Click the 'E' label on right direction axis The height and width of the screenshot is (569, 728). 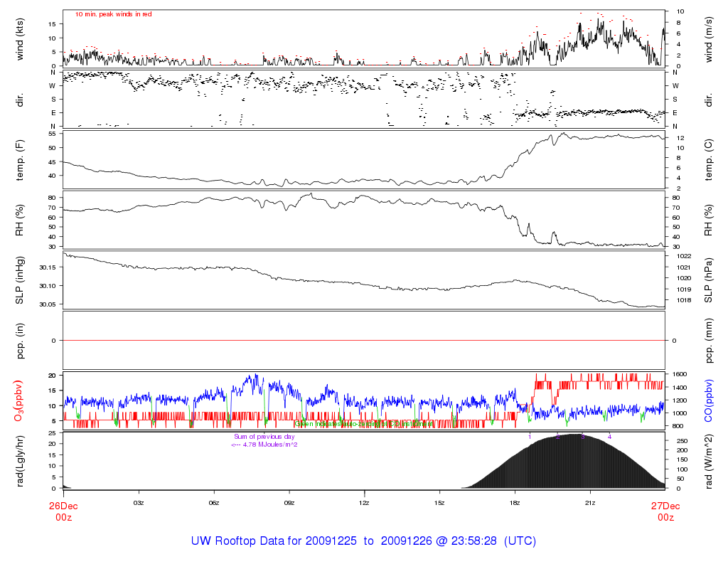[675, 112]
